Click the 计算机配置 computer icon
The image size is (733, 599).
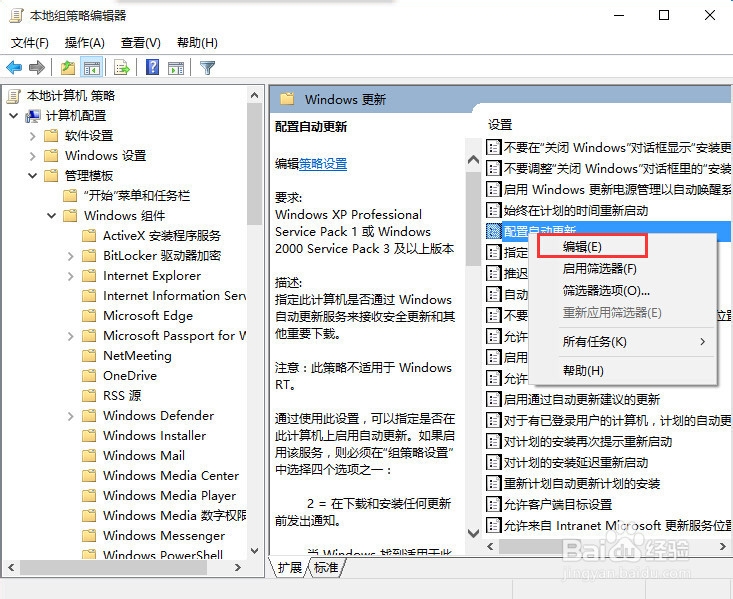pyautogui.click(x=33, y=115)
